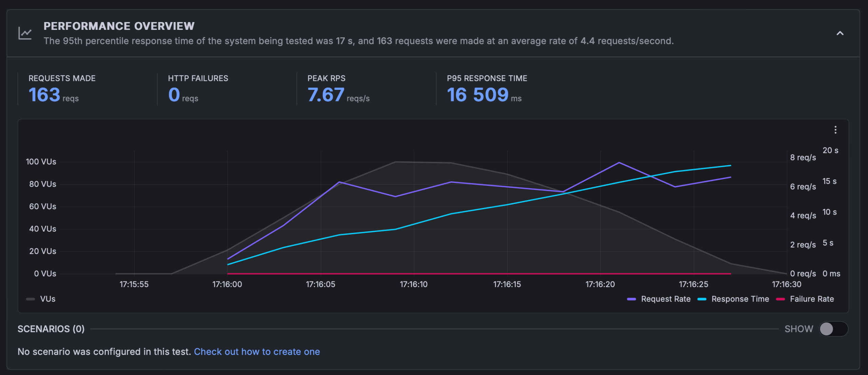Click the 17:16:10 timestamp on chart axis
The width and height of the screenshot is (868, 375).
pyautogui.click(x=414, y=284)
